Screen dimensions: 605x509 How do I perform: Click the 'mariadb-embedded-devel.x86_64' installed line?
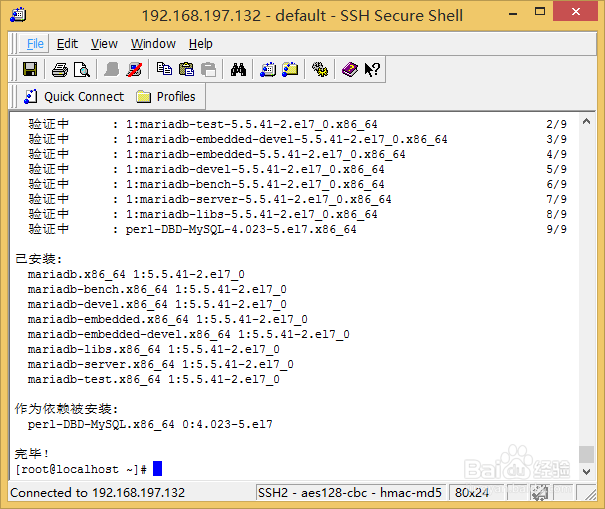188,334
